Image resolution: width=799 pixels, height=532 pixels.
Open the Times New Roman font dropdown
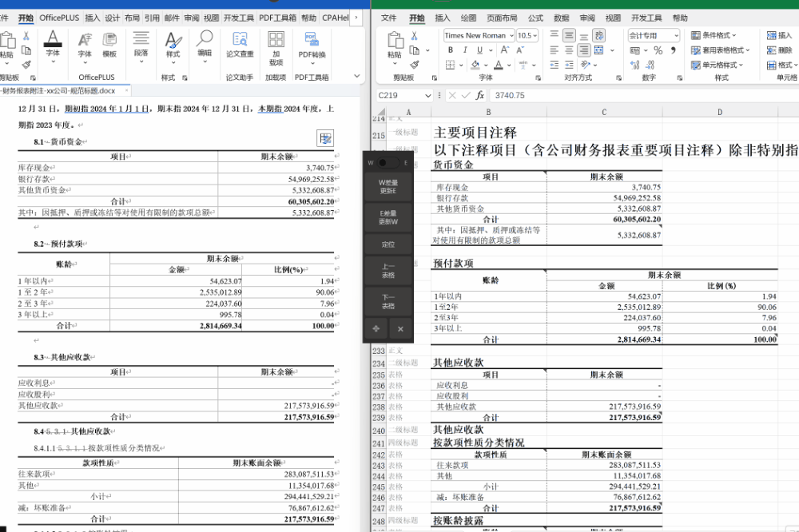511,36
